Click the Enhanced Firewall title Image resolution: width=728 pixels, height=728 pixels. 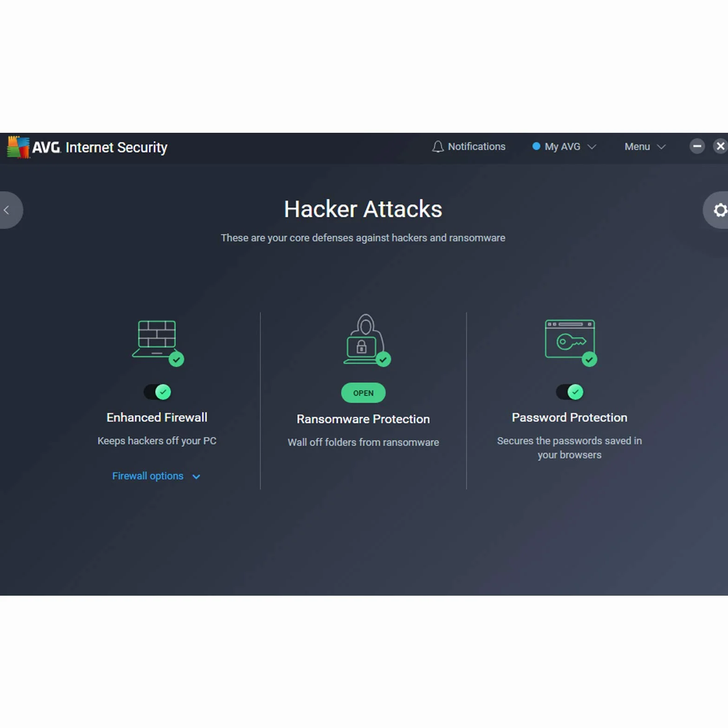click(157, 417)
